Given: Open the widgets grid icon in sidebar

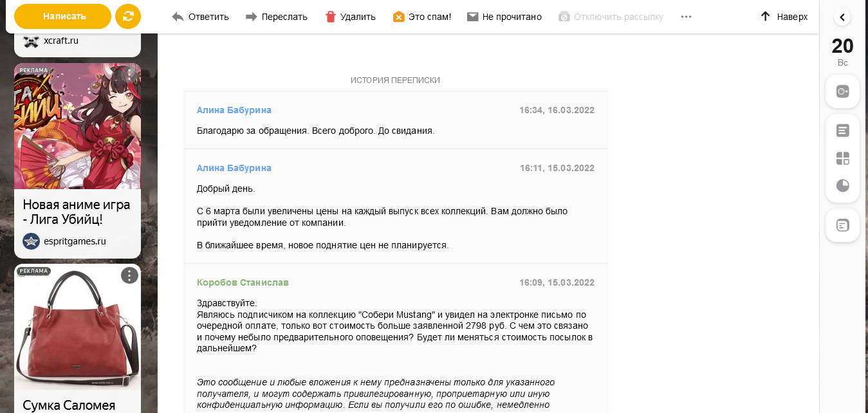Looking at the screenshot, I should pyautogui.click(x=842, y=158).
